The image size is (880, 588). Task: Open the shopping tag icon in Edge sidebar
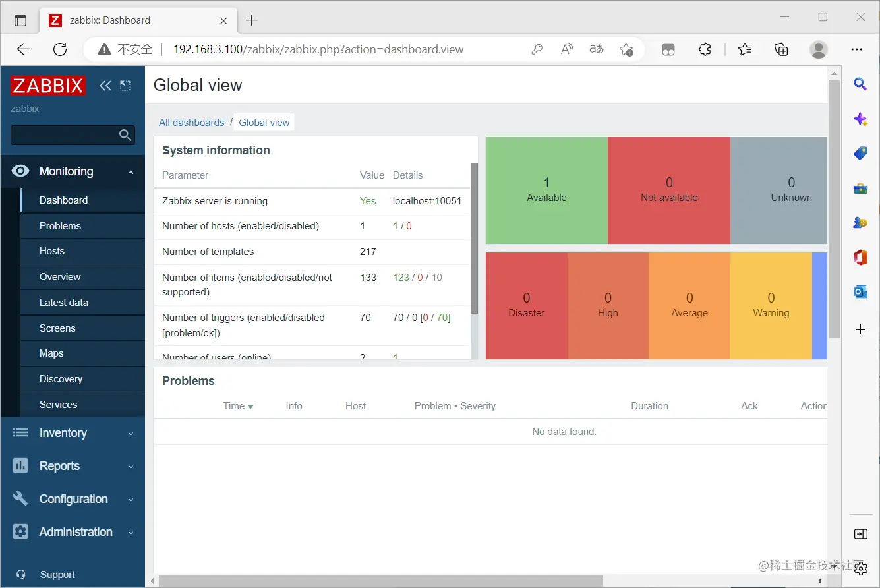pos(860,154)
